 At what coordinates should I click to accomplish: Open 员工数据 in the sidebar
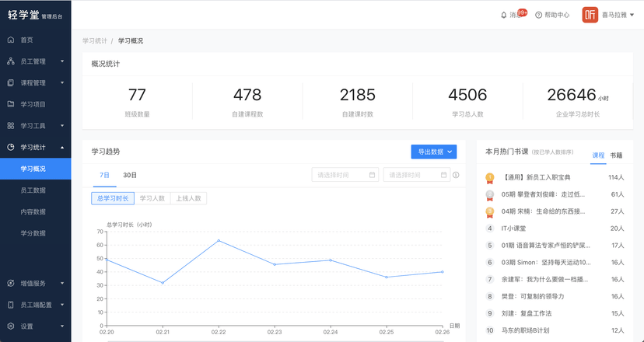tap(35, 190)
